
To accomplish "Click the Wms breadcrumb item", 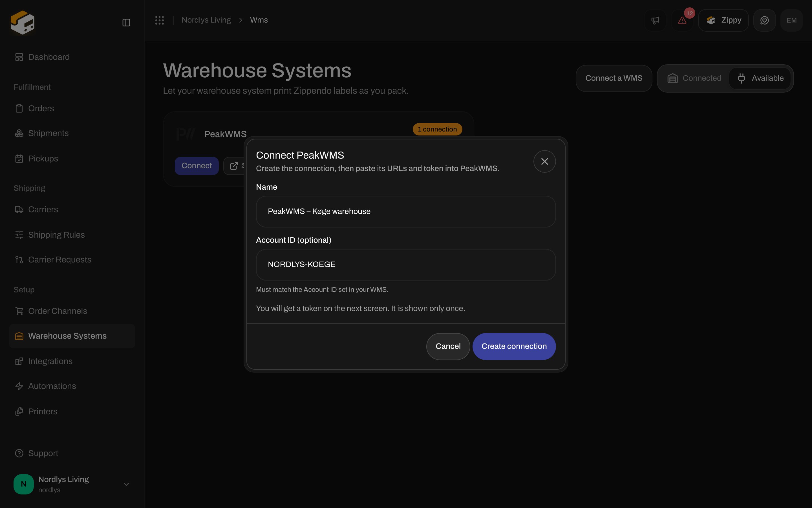I will point(259,20).
